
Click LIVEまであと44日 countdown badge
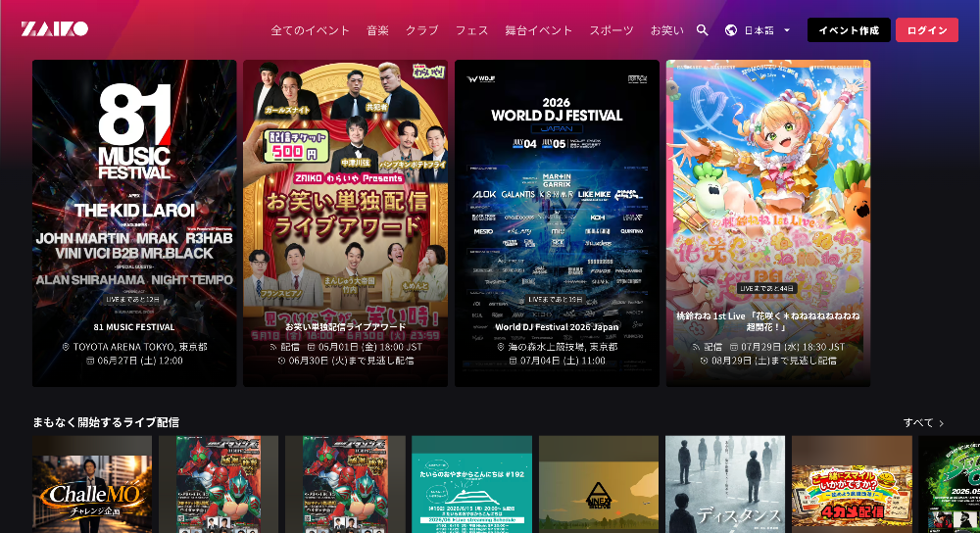click(767, 288)
